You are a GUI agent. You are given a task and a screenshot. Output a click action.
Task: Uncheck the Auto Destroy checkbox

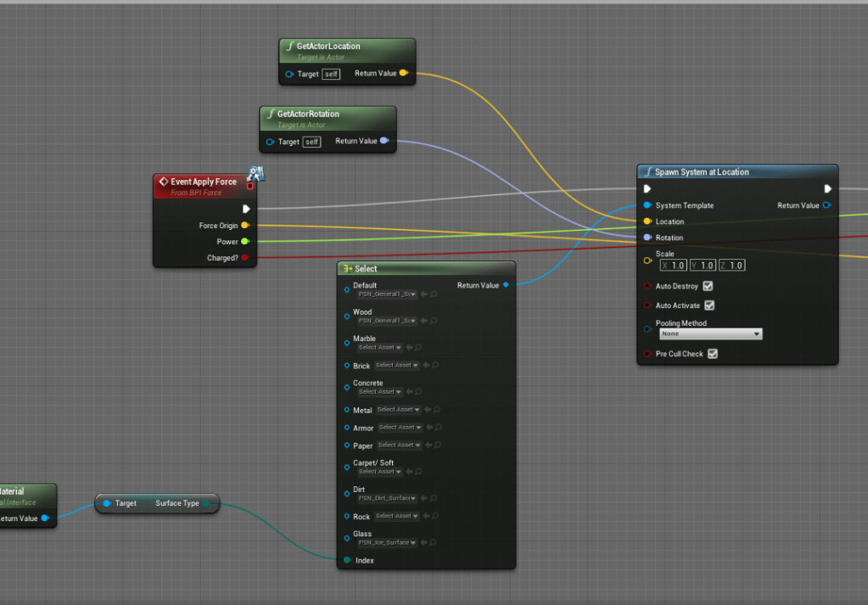coord(708,286)
